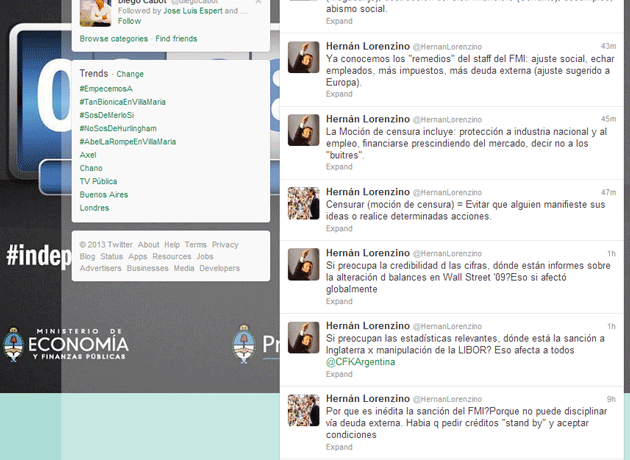Click @HernanLorenzino handle on Wall Street tweet

click(447, 254)
